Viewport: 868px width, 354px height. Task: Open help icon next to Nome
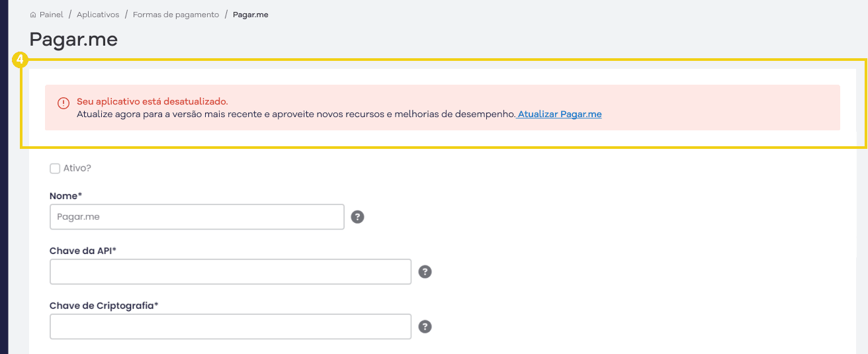(358, 216)
